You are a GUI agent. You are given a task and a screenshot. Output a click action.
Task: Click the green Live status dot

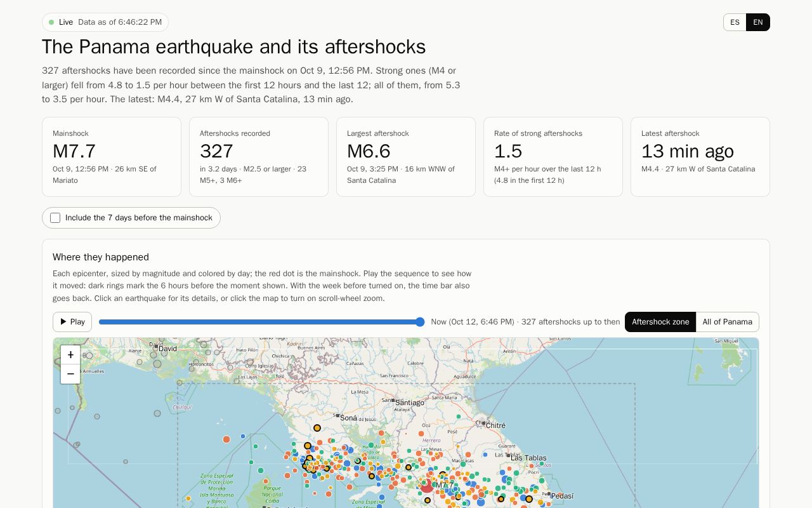pyautogui.click(x=51, y=22)
